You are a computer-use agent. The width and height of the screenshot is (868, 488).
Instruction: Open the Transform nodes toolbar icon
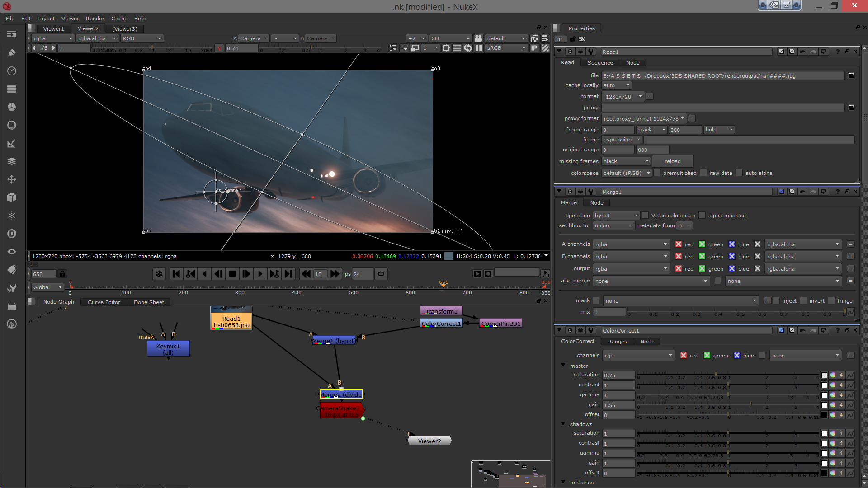point(12,179)
